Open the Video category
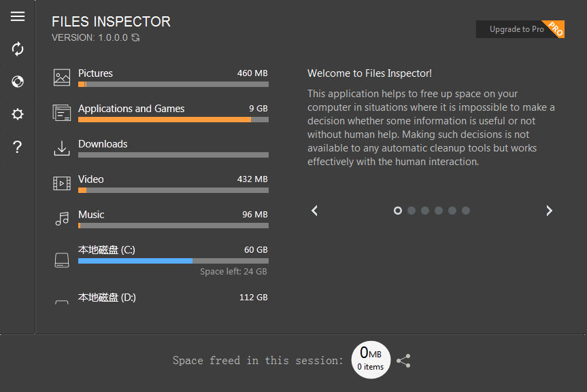This screenshot has width=587, height=392. (161, 183)
